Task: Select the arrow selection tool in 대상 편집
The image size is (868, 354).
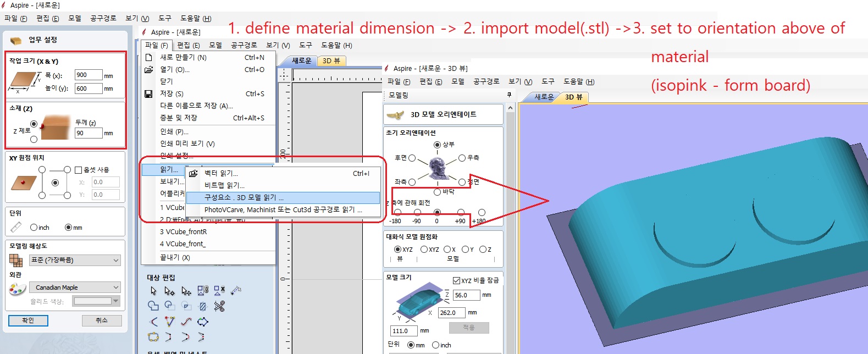Action: pos(153,290)
